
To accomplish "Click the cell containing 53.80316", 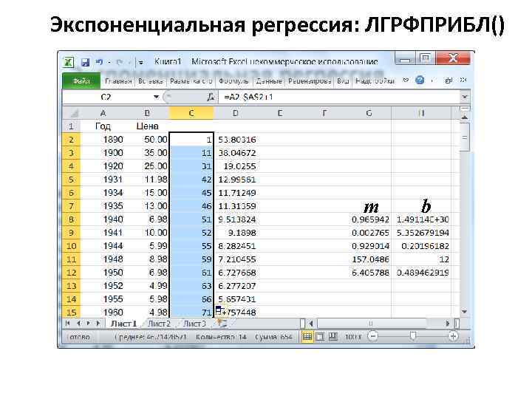I will (x=236, y=140).
